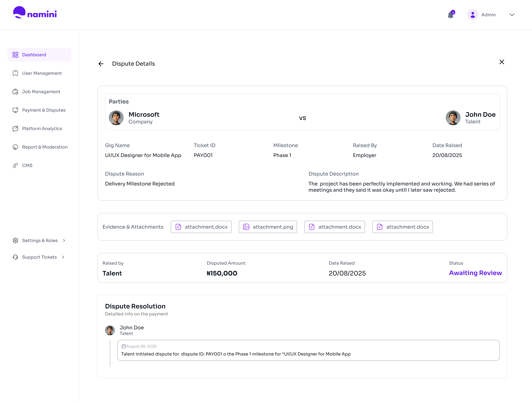Expand the Settings & Roles submenu

pos(64,241)
